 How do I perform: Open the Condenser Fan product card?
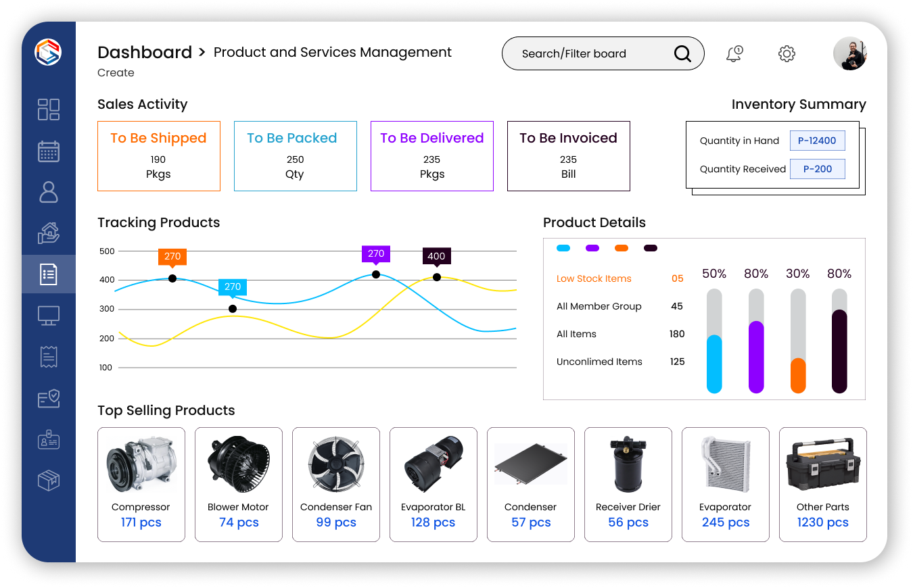click(x=336, y=485)
